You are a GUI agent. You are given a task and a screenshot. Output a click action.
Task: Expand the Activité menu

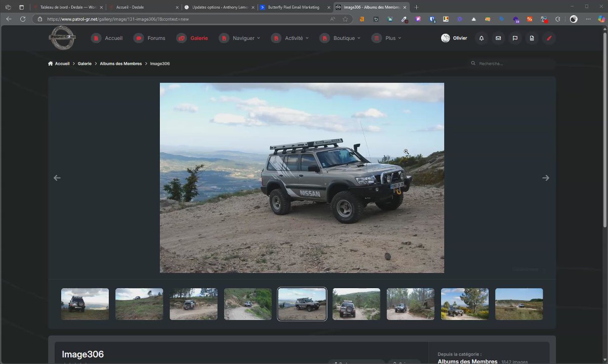point(290,38)
